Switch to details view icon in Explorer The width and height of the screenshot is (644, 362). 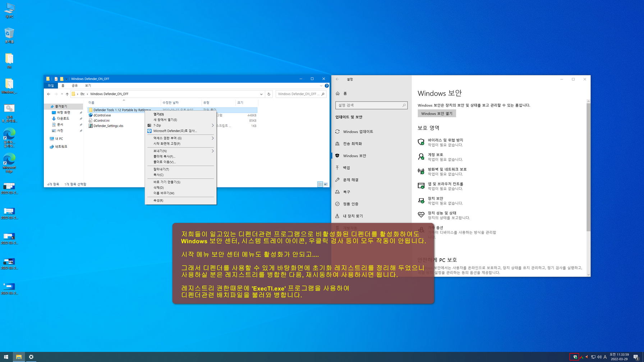pyautogui.click(x=320, y=184)
